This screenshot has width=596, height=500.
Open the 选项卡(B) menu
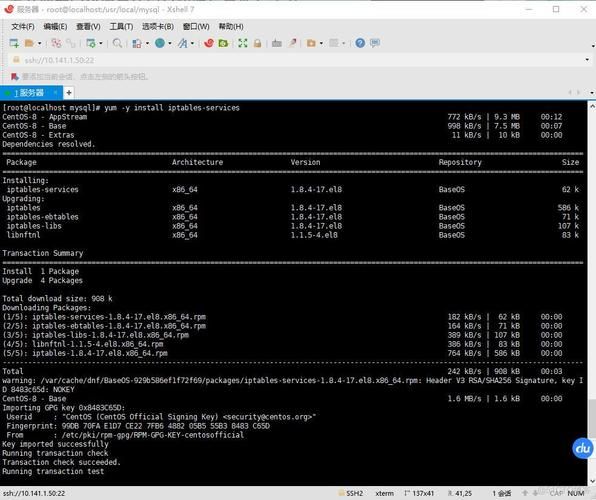158,27
